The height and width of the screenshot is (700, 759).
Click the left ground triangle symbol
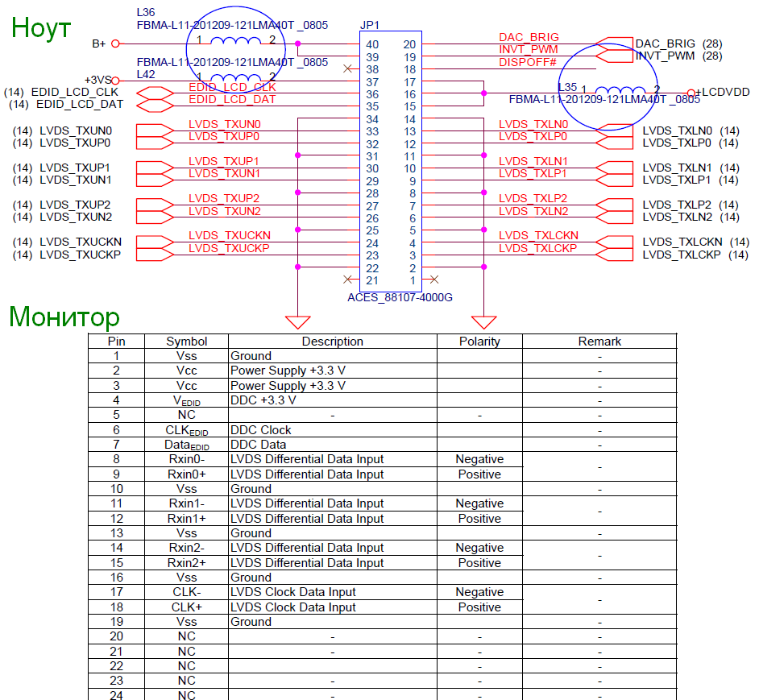point(298,321)
